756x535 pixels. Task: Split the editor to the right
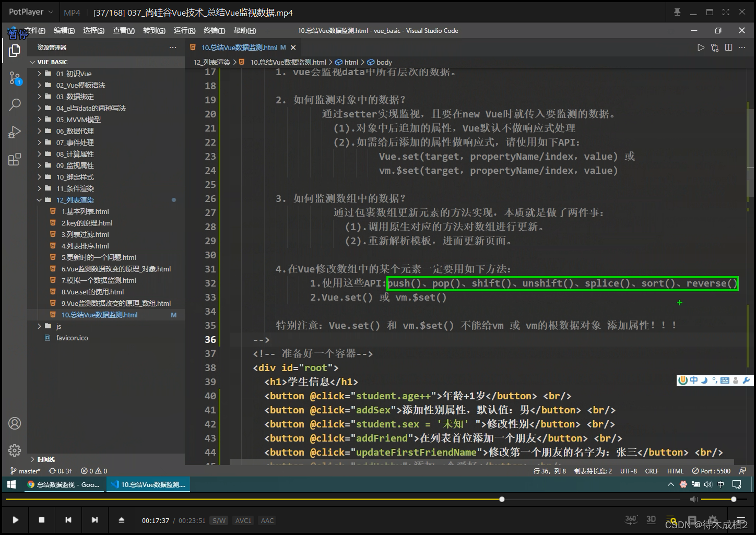[729, 47]
